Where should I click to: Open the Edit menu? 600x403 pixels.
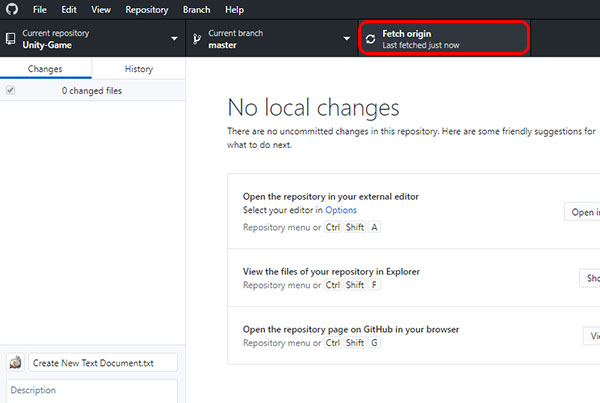click(69, 10)
